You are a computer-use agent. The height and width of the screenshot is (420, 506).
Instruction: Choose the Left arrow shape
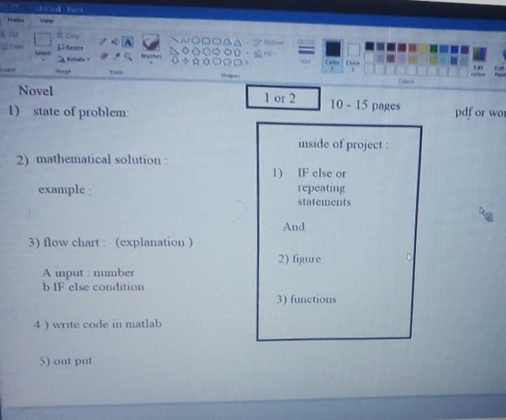click(x=227, y=52)
